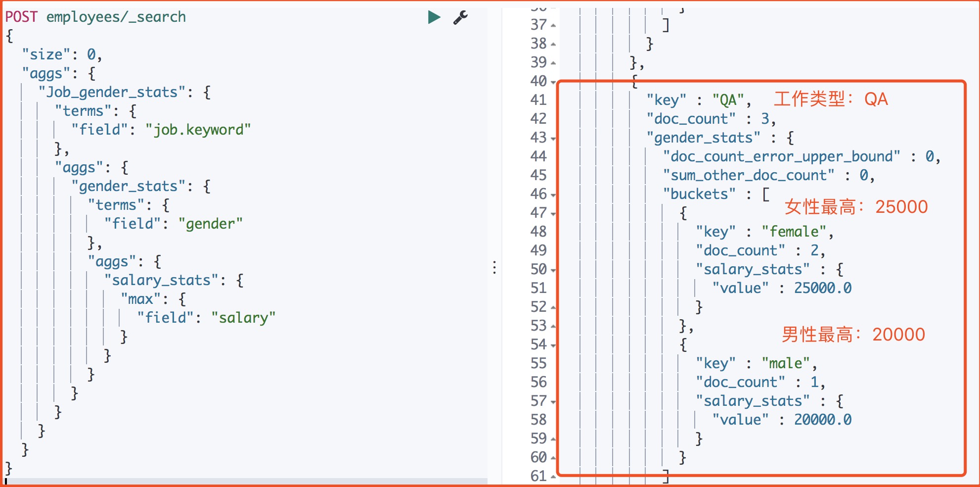The width and height of the screenshot is (980, 487).
Task: Click the "gender" field value
Action: click(x=211, y=224)
